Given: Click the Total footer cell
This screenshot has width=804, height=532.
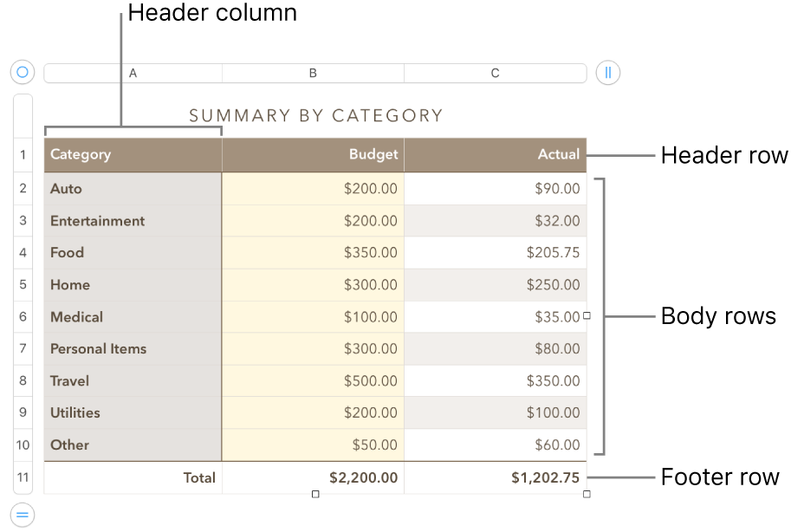Looking at the screenshot, I should click(132, 477).
